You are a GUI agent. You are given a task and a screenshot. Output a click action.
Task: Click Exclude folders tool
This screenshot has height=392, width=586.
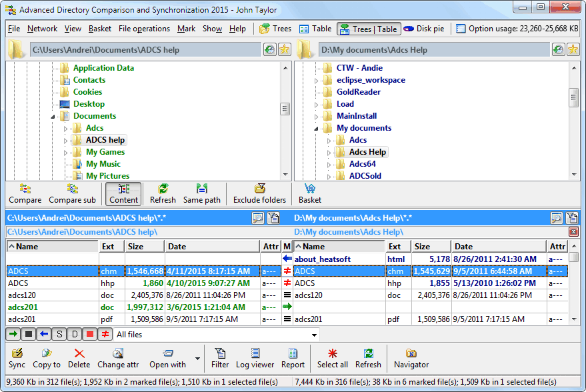coord(259,194)
